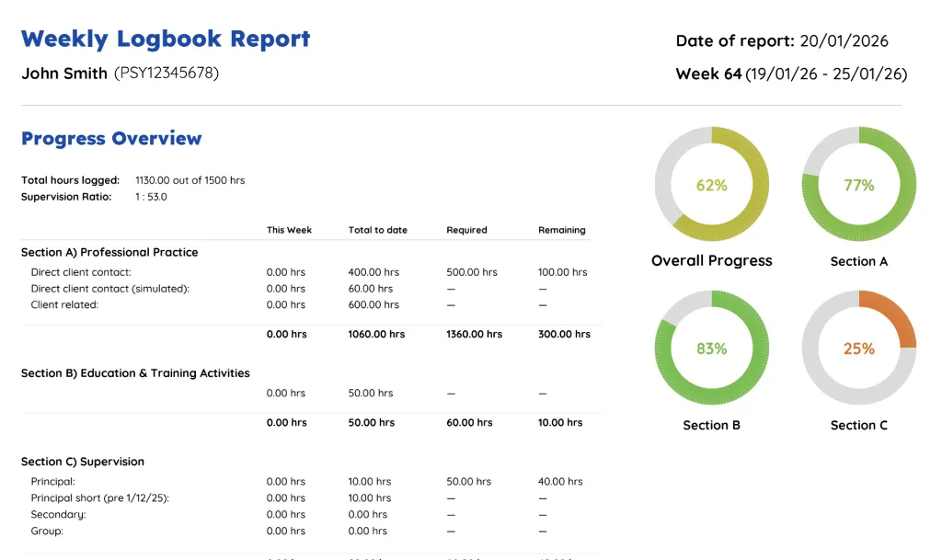
Task: Click the 25% value in Section C
Action: click(x=858, y=348)
